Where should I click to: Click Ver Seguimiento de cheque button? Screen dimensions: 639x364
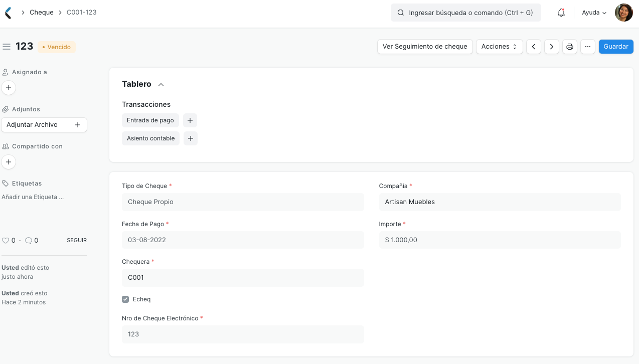pyautogui.click(x=425, y=47)
